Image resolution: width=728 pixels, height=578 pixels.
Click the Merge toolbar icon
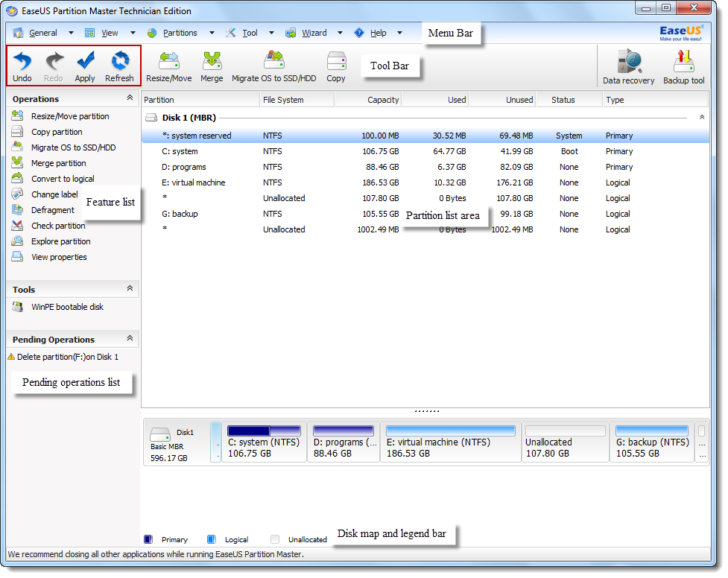(212, 63)
